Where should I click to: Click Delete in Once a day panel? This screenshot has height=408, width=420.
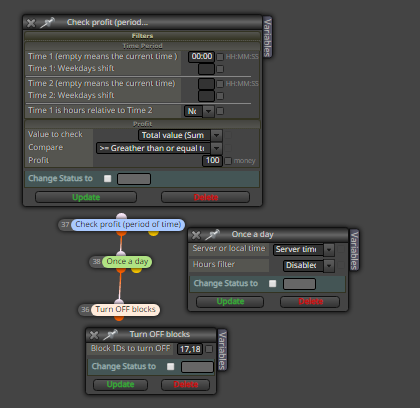coord(310,302)
